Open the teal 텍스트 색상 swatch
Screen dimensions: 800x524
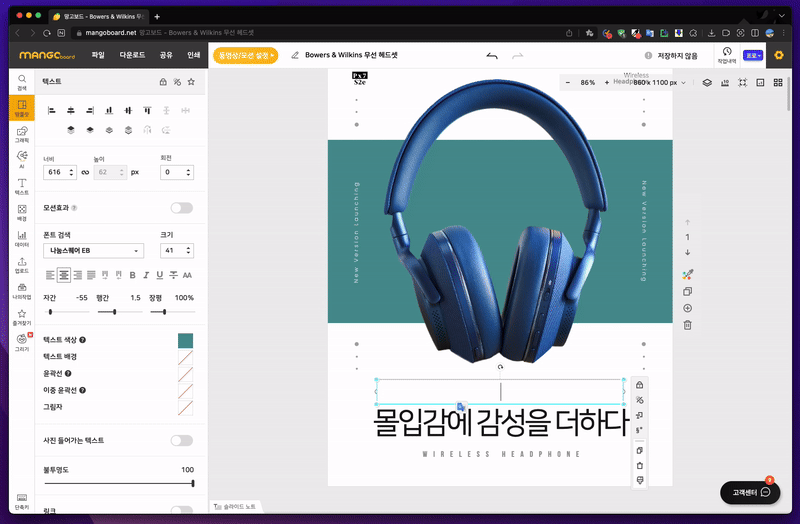185,340
